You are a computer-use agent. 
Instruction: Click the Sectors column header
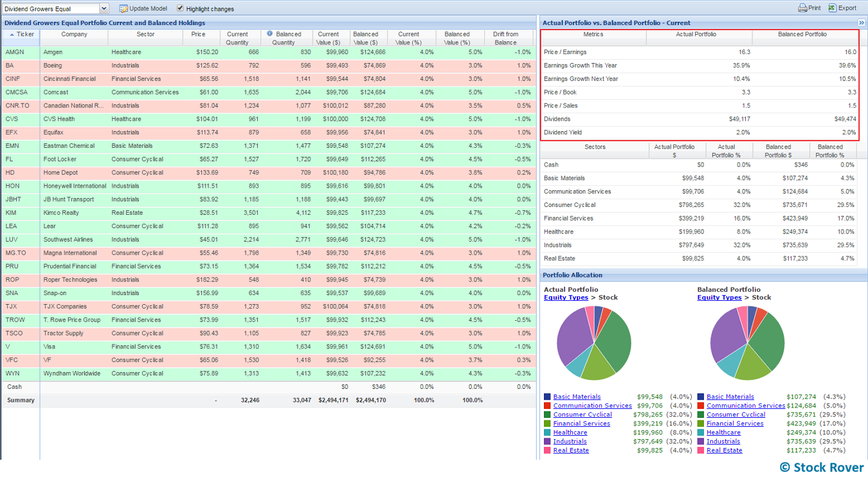click(x=595, y=150)
